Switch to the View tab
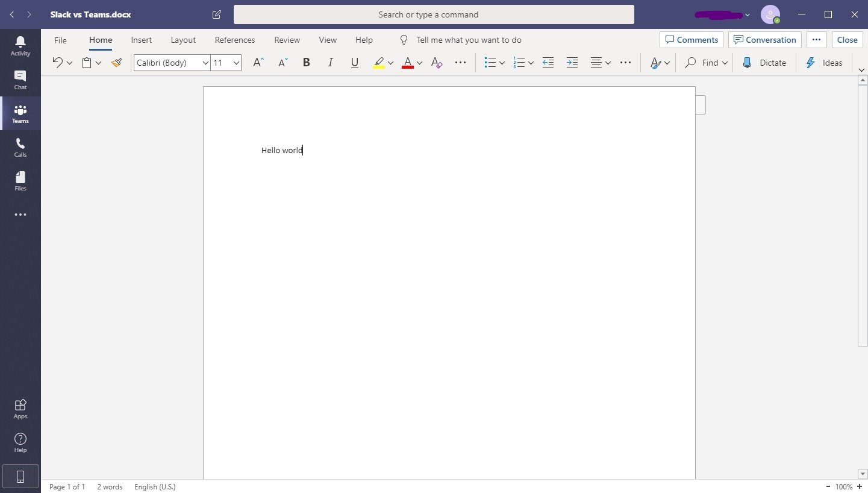This screenshot has width=868, height=493. (328, 40)
